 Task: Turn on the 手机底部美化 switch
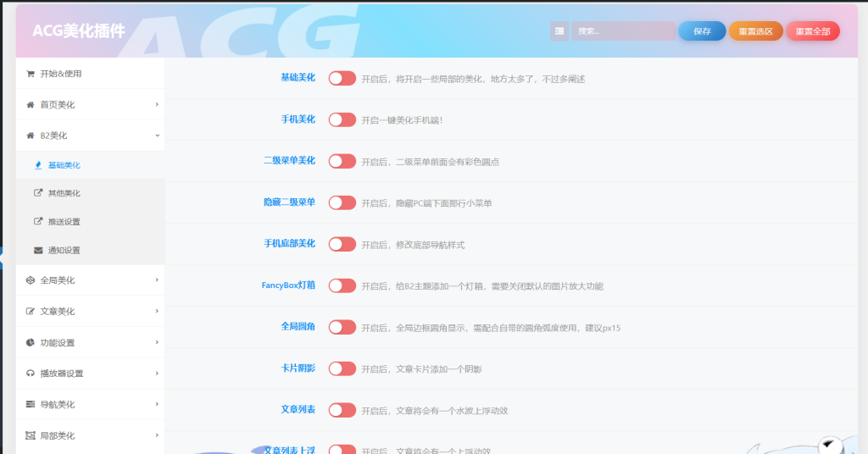coord(342,244)
